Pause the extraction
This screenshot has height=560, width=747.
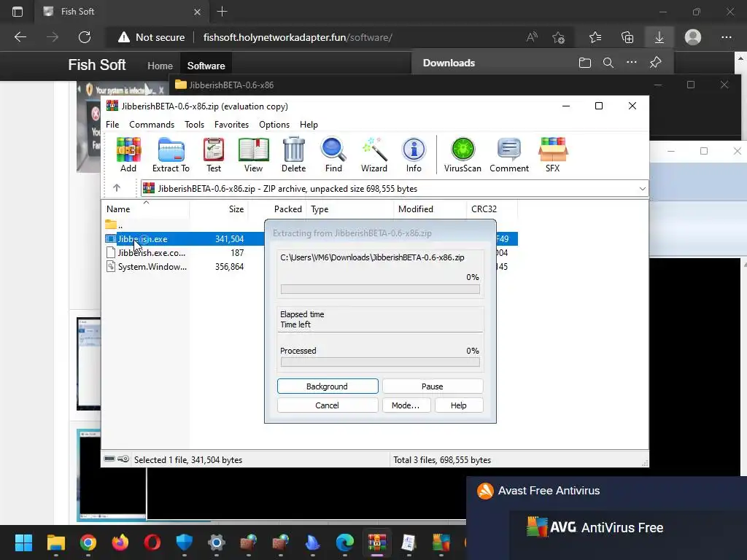coord(433,386)
